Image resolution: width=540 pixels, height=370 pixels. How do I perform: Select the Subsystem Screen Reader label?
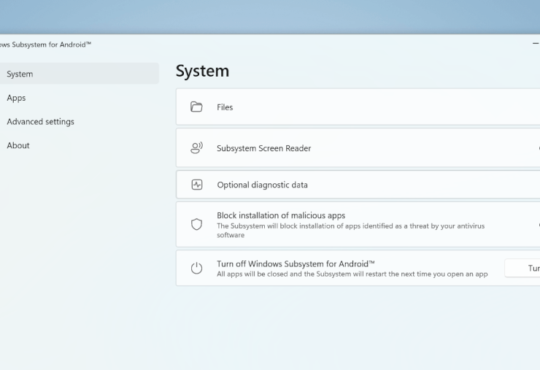264,148
